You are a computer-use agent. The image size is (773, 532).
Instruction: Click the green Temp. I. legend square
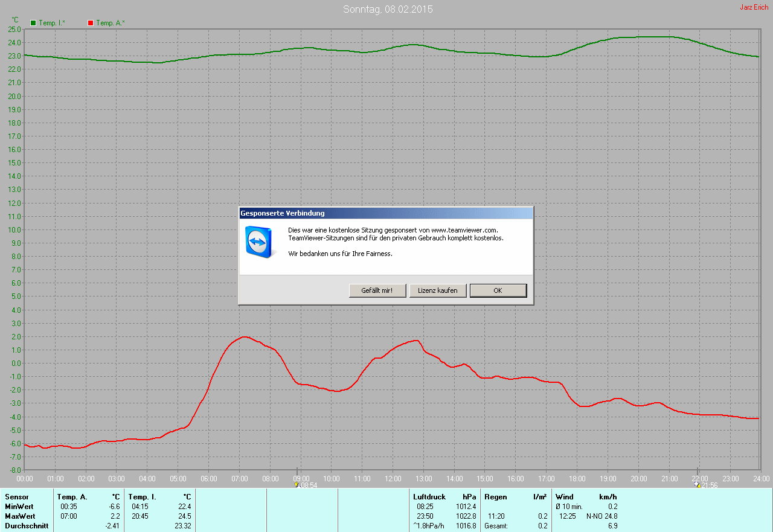pos(33,23)
